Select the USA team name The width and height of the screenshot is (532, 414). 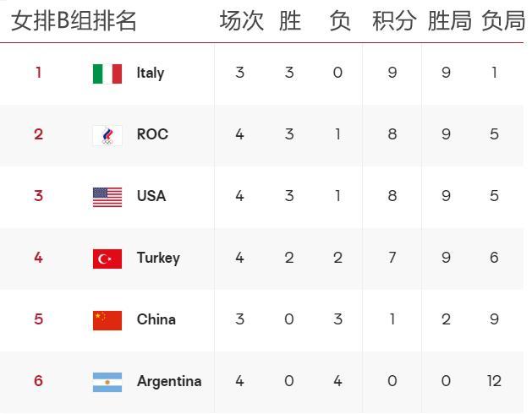pos(151,196)
